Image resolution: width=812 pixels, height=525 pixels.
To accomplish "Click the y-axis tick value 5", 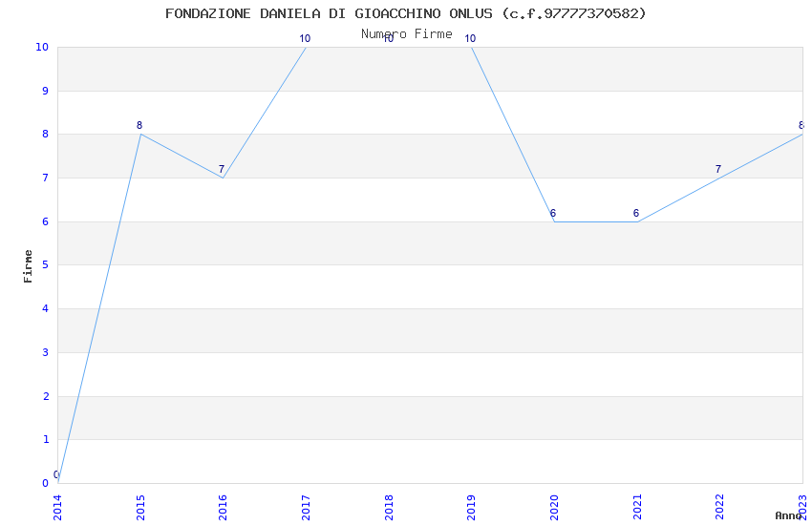I will tap(46, 264).
